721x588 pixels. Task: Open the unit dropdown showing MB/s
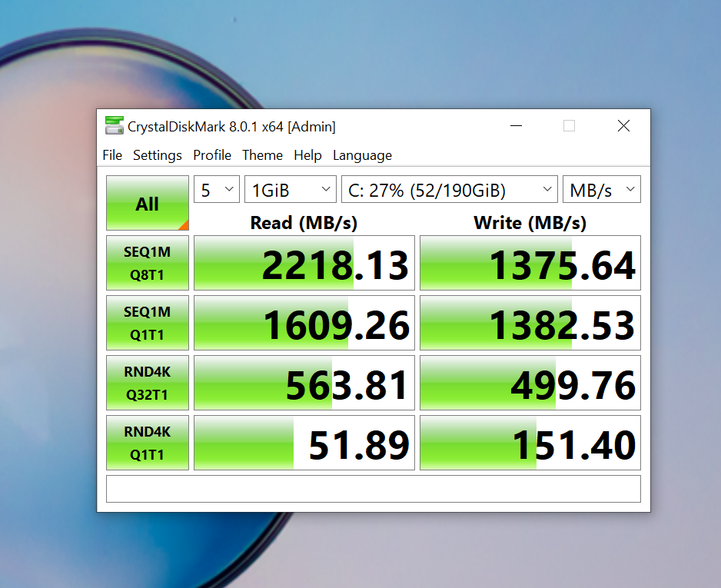[602, 189]
